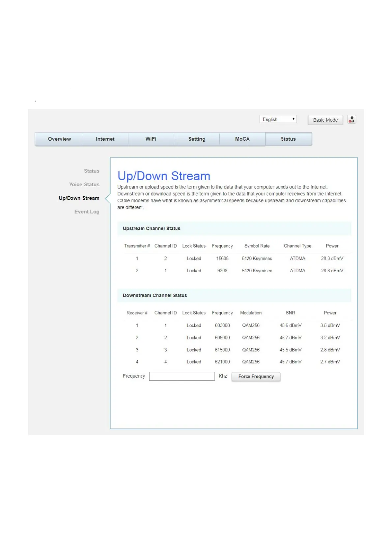Click the Khz unit label

(x=223, y=376)
